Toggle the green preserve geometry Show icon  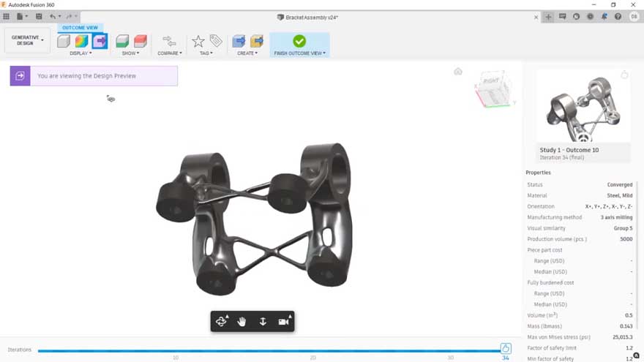click(122, 41)
